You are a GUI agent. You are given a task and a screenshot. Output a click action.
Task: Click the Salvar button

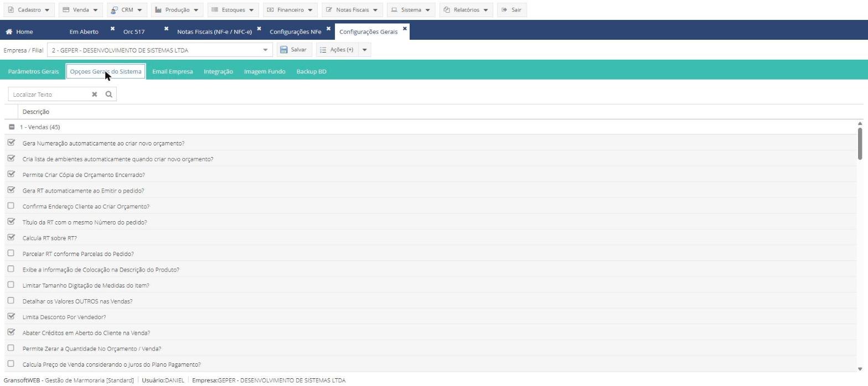click(x=293, y=50)
